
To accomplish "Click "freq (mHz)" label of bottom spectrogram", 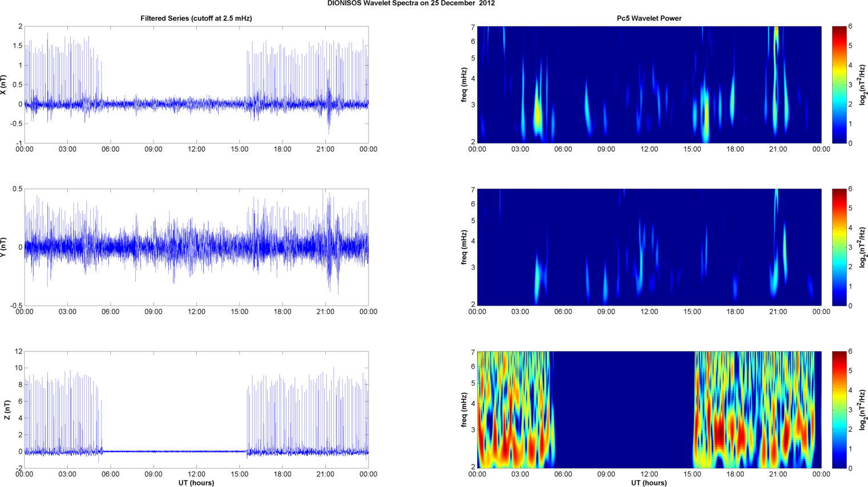I will point(464,409).
